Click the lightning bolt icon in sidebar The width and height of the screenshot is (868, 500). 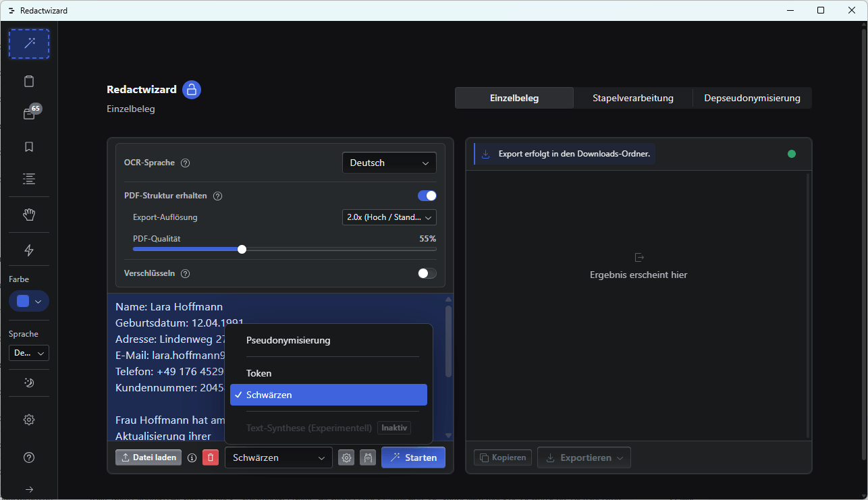click(29, 250)
